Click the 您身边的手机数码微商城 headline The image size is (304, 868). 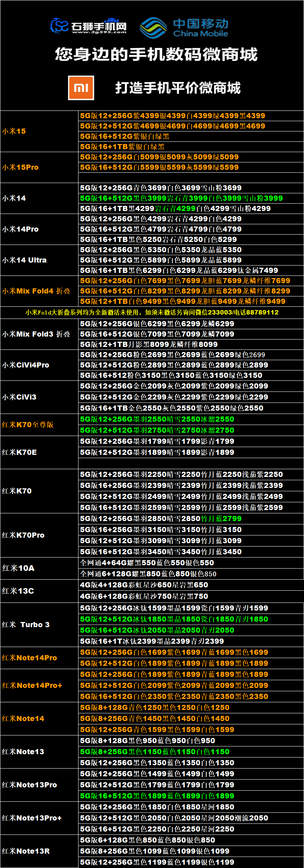(x=156, y=55)
